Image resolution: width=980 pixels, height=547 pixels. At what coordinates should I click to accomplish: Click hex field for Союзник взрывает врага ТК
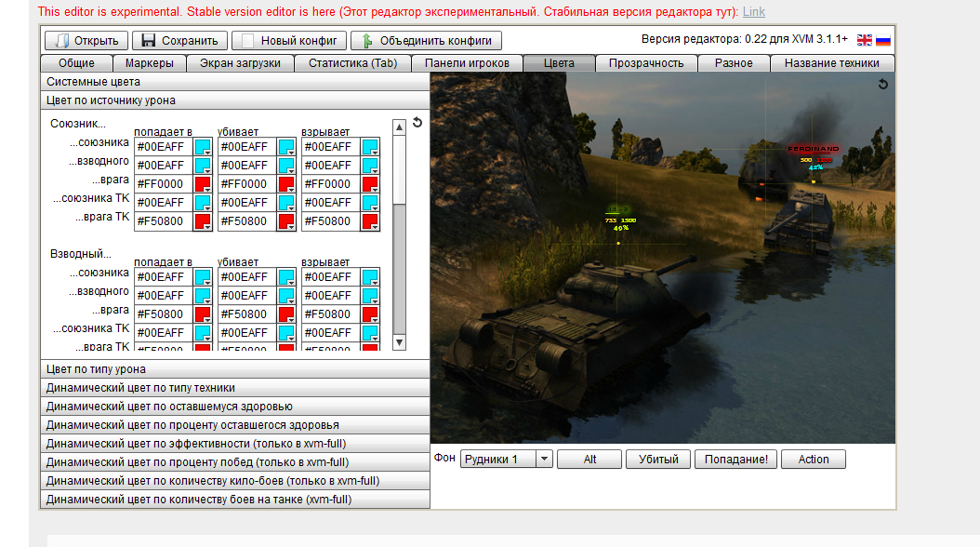pos(331,221)
